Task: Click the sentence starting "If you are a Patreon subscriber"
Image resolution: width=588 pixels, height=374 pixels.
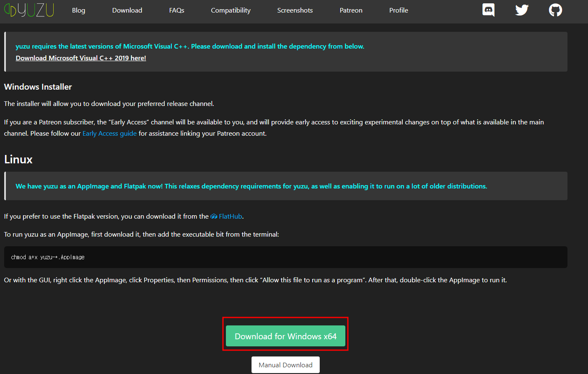Action: coord(274,128)
